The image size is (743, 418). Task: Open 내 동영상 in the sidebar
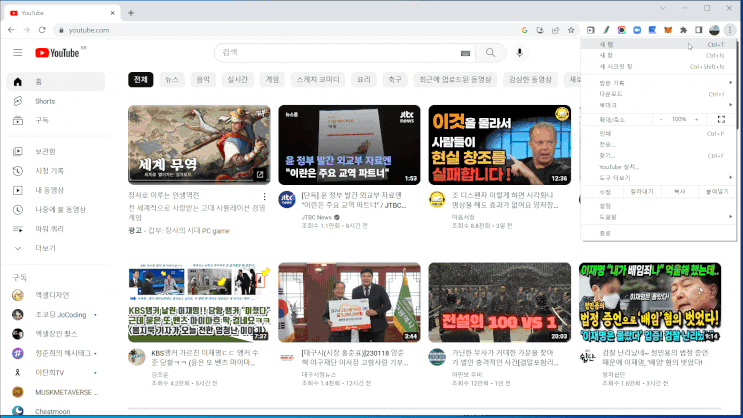55,190
